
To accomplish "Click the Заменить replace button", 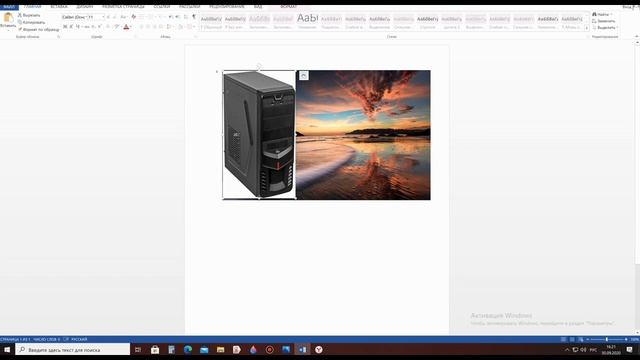I will click(603, 21).
